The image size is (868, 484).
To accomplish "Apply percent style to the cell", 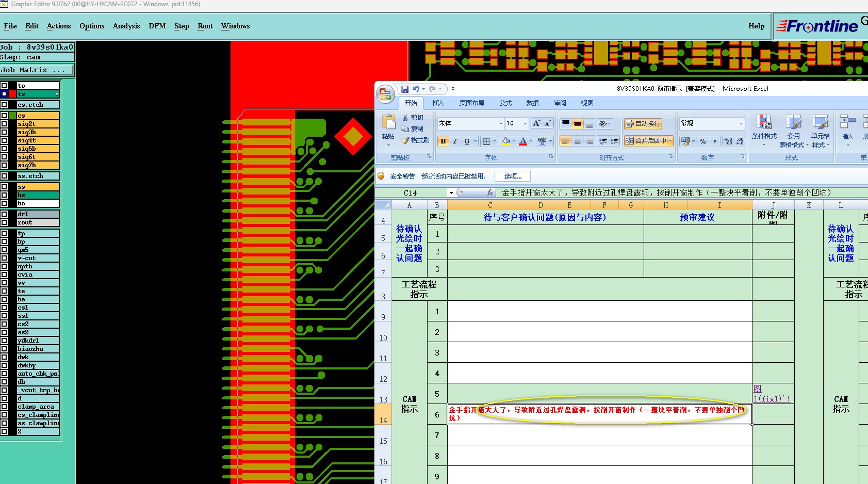I will point(702,141).
